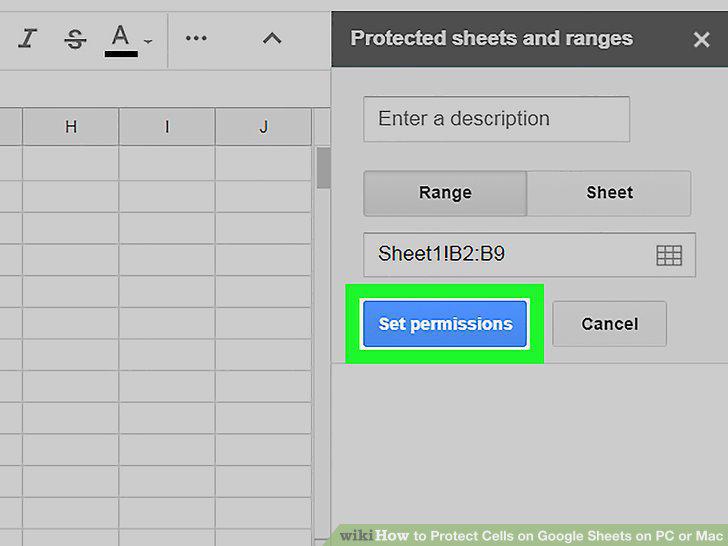This screenshot has height=546, width=728.
Task: Close the Protected sheets and ranges panel
Action: click(701, 39)
